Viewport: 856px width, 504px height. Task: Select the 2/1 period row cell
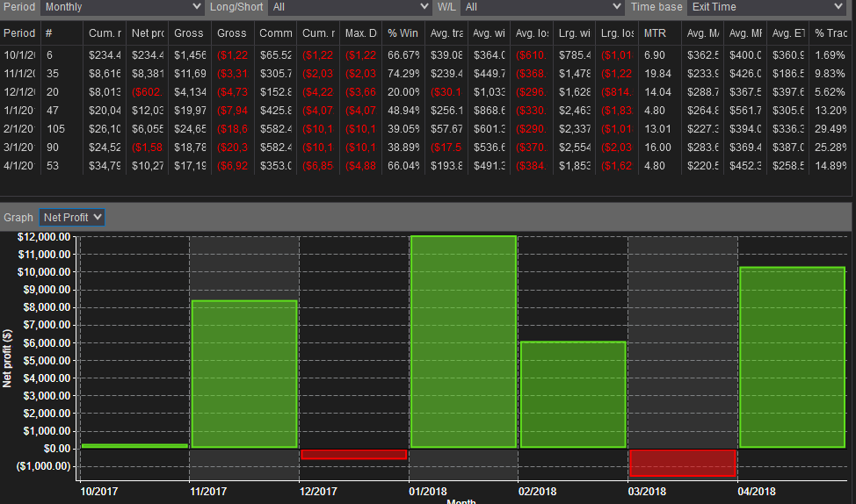[x=19, y=129]
